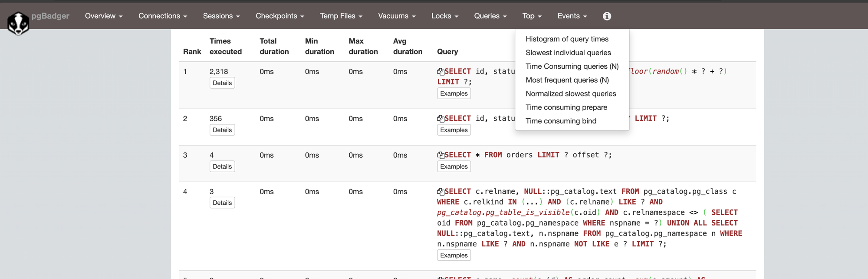Open the Checkpoints dropdown
The image size is (868, 279).
(279, 16)
